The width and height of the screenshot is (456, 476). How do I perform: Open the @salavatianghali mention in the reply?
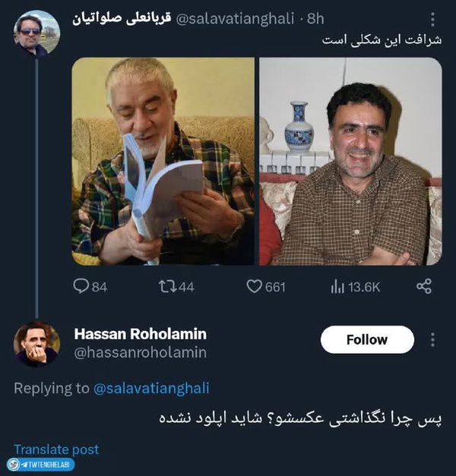pos(151,388)
